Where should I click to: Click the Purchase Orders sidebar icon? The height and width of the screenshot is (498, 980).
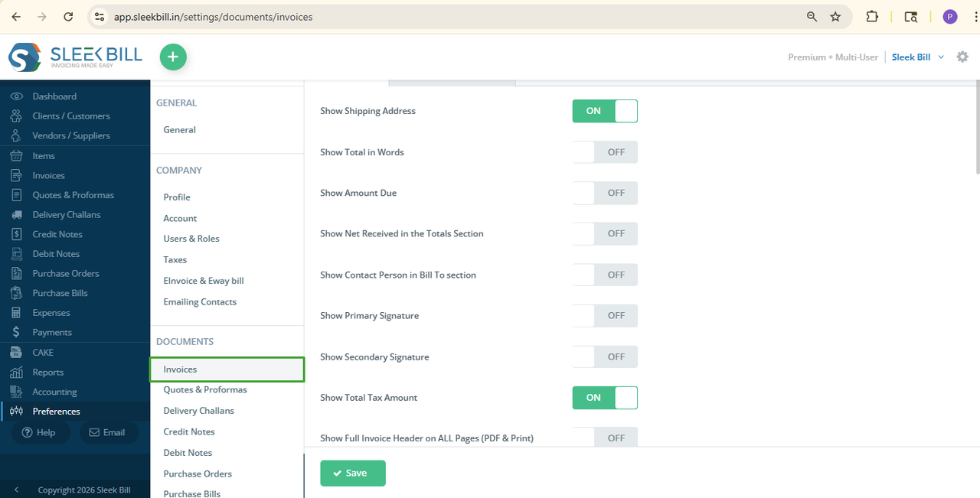[16, 273]
